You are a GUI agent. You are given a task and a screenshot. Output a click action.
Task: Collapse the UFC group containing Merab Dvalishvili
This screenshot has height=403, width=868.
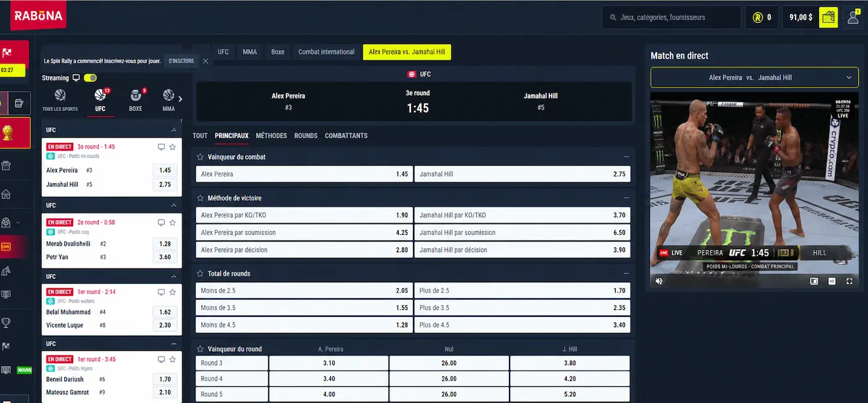click(174, 205)
